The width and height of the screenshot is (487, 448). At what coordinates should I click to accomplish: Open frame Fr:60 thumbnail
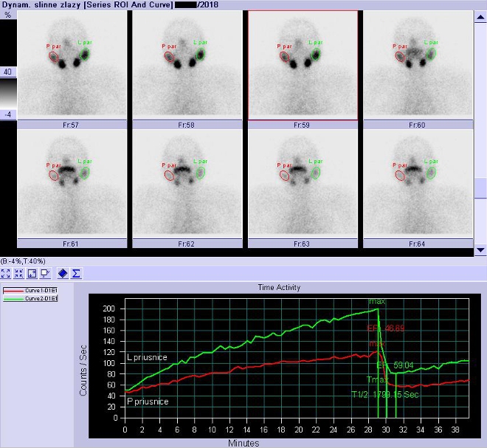coord(418,65)
